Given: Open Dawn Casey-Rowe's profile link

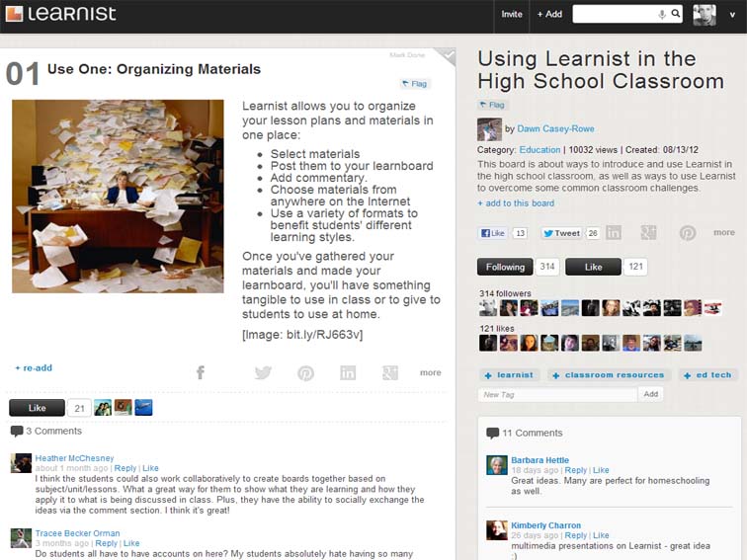Looking at the screenshot, I should [555, 129].
